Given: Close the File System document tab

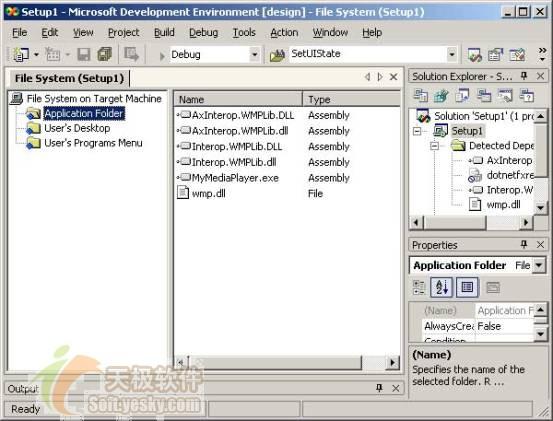Looking at the screenshot, I should [x=394, y=77].
